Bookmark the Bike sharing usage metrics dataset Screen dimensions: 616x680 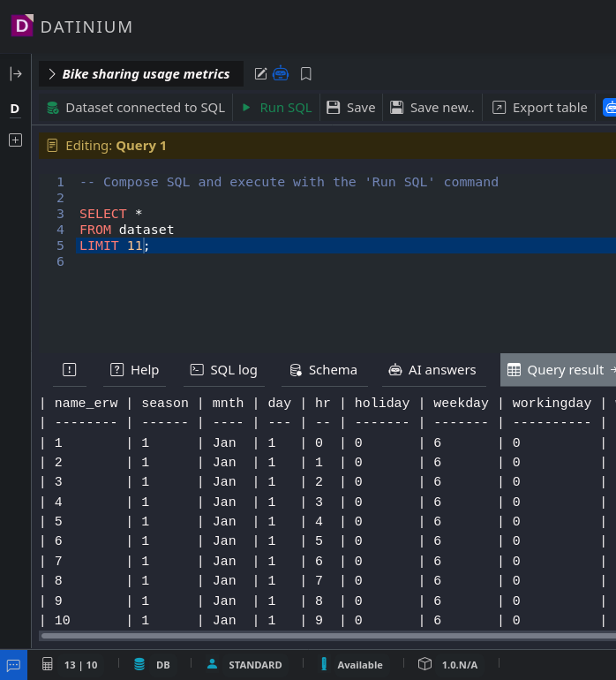click(306, 74)
